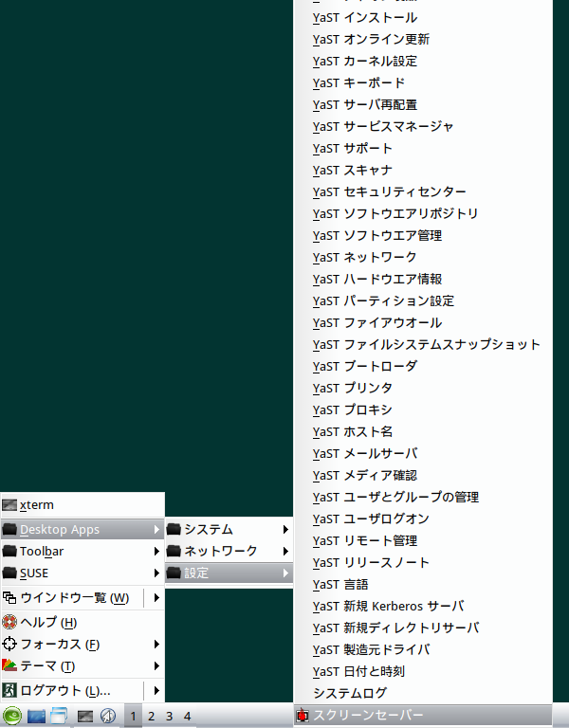Expand the ログアウト submenu arrow
Screen dimensions: 569x728
point(156,690)
